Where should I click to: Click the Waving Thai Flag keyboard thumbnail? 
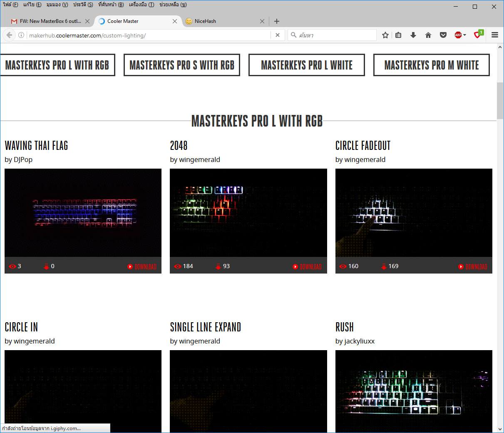click(83, 213)
